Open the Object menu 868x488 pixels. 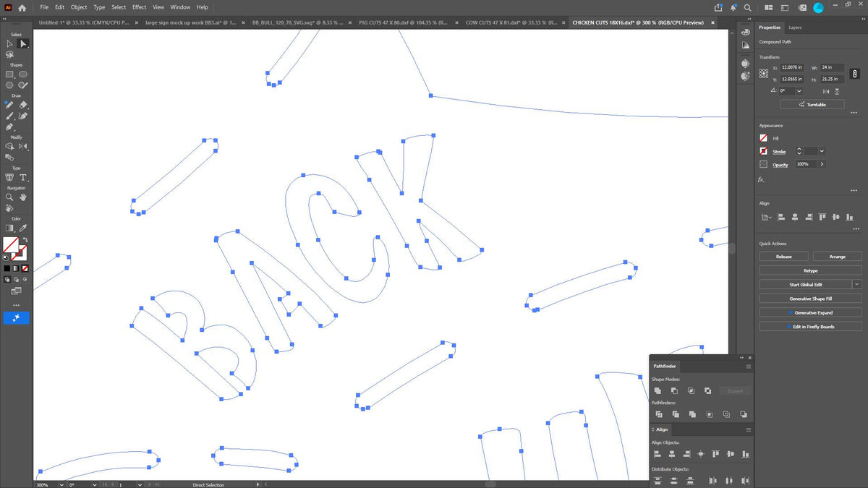point(79,7)
